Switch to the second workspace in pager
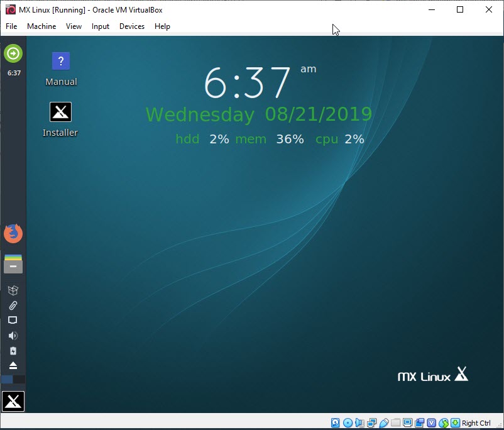The image size is (504, 430). coord(19,380)
